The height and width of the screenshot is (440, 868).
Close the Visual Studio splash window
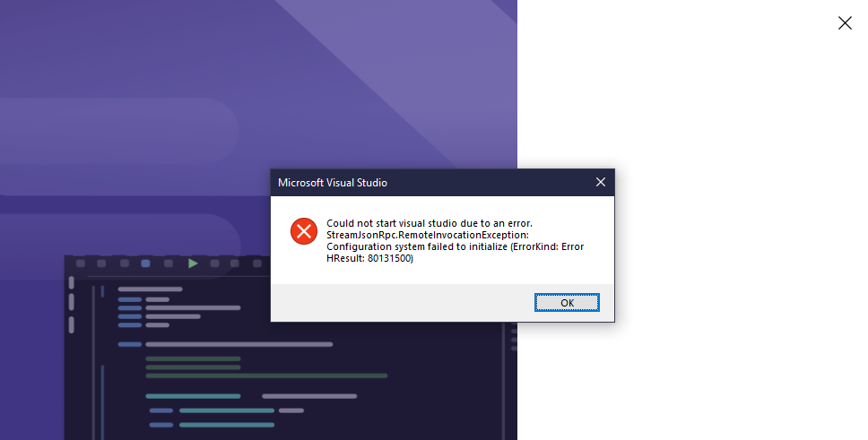tap(845, 22)
